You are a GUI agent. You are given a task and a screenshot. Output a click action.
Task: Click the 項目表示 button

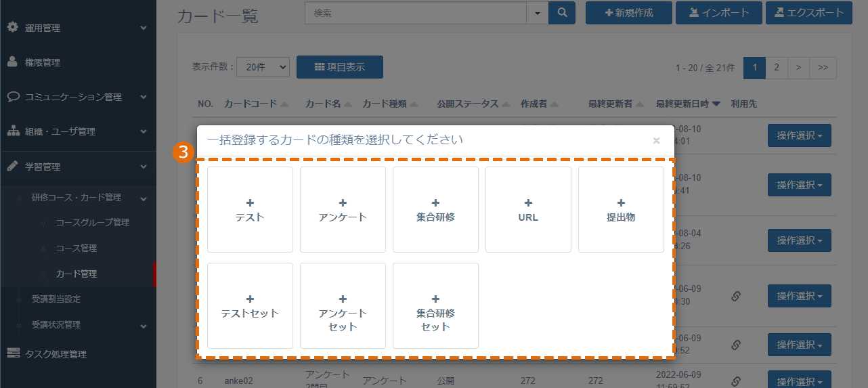(340, 67)
